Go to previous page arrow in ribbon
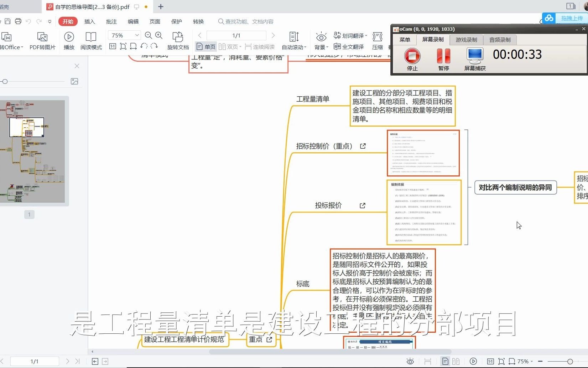This screenshot has width=588, height=368. click(x=200, y=35)
